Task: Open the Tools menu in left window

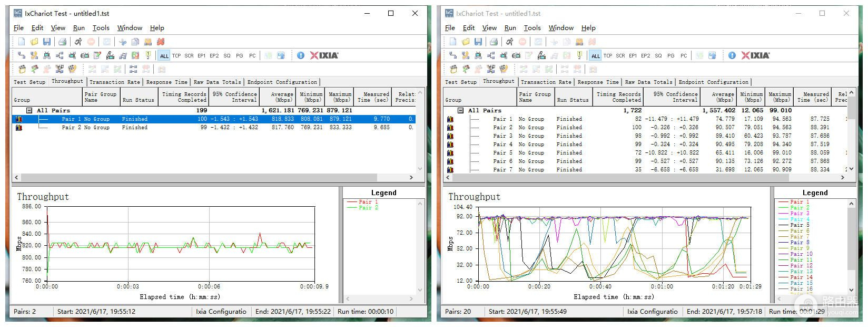Action: click(101, 28)
